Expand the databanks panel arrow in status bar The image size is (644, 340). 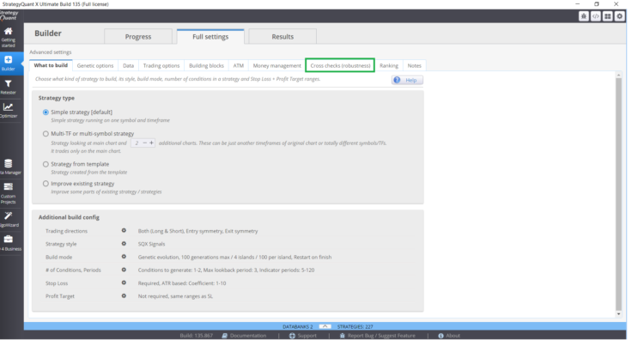(325, 326)
